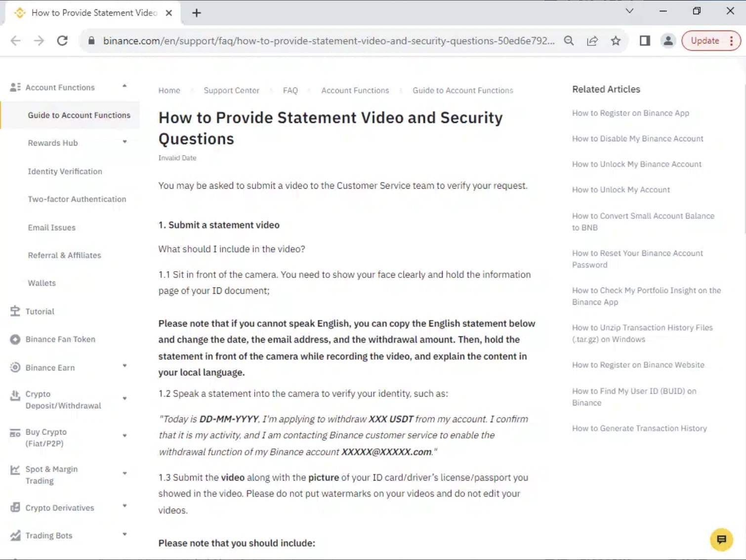Select the Spot & Margin Trading chart icon
The width and height of the screenshot is (746, 560).
[15, 470]
